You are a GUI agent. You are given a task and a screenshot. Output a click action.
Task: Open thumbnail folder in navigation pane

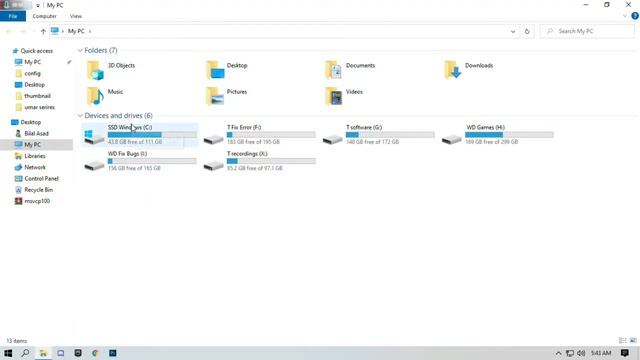[x=38, y=96]
